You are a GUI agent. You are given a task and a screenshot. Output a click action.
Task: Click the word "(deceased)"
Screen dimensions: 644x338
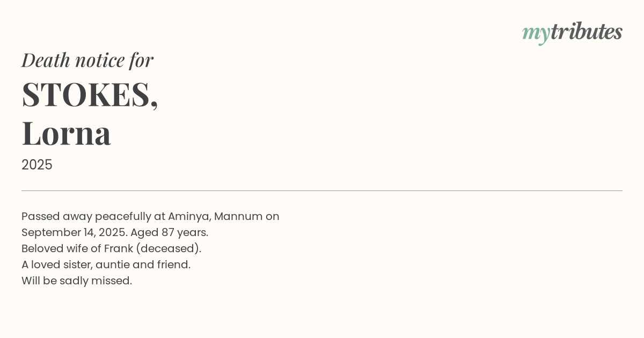tap(169, 248)
